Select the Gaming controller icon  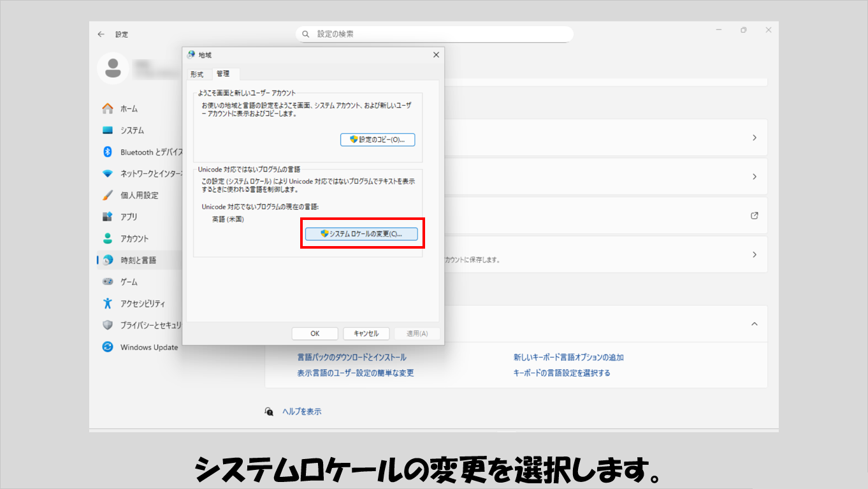pos(108,282)
